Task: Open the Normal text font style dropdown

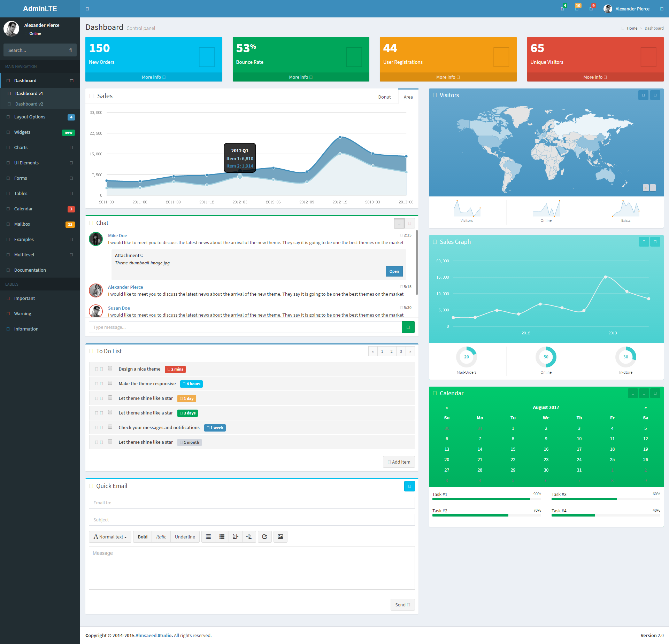Action: [x=110, y=537]
